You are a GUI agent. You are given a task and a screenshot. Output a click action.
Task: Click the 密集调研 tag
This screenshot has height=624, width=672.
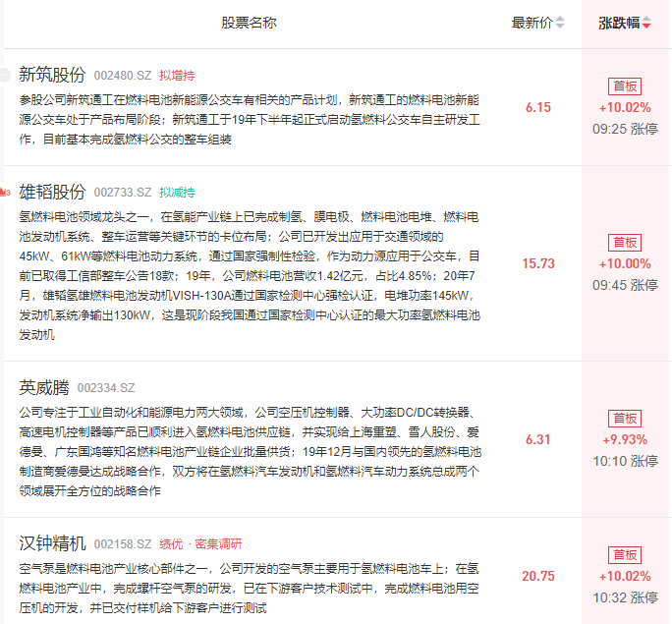point(218,543)
